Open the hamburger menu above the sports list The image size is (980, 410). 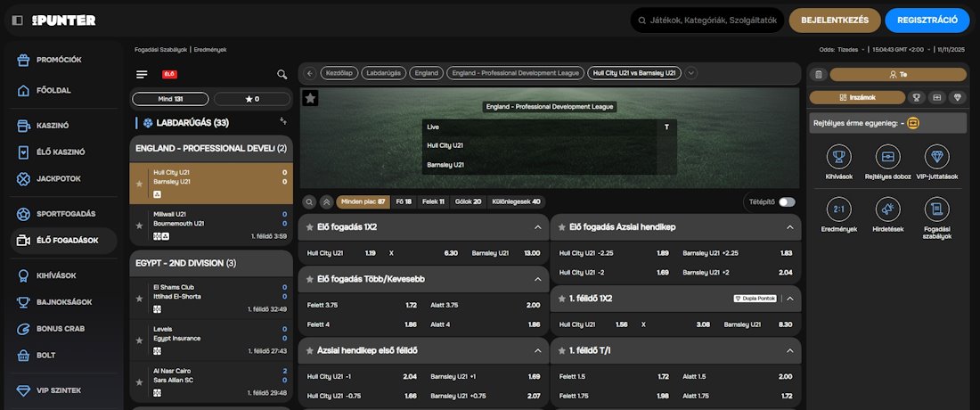pyautogui.click(x=142, y=75)
